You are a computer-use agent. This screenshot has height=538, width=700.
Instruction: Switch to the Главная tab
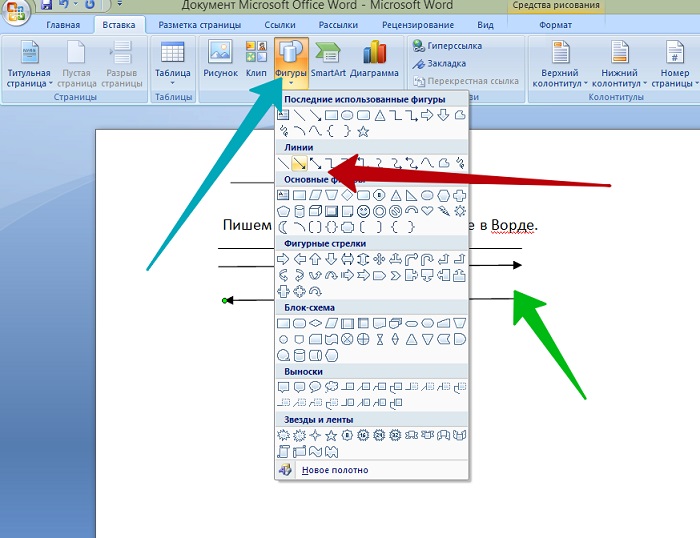click(x=63, y=25)
